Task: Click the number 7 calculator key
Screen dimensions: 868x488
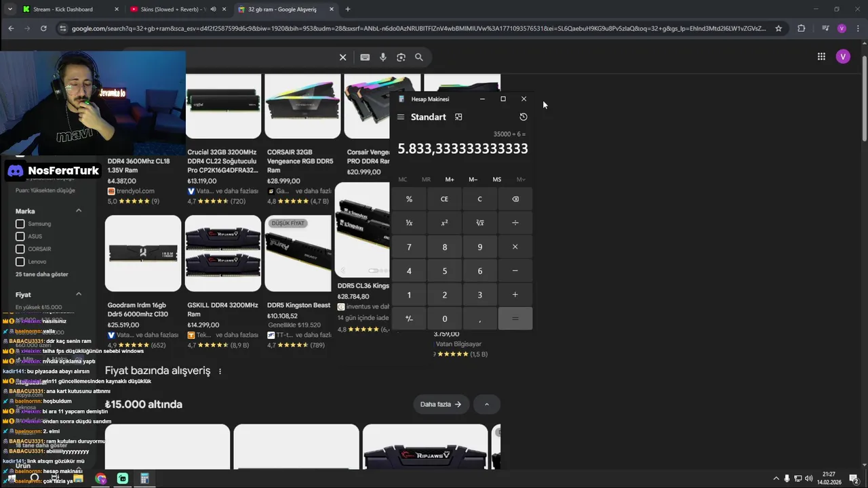Action: pos(409,247)
